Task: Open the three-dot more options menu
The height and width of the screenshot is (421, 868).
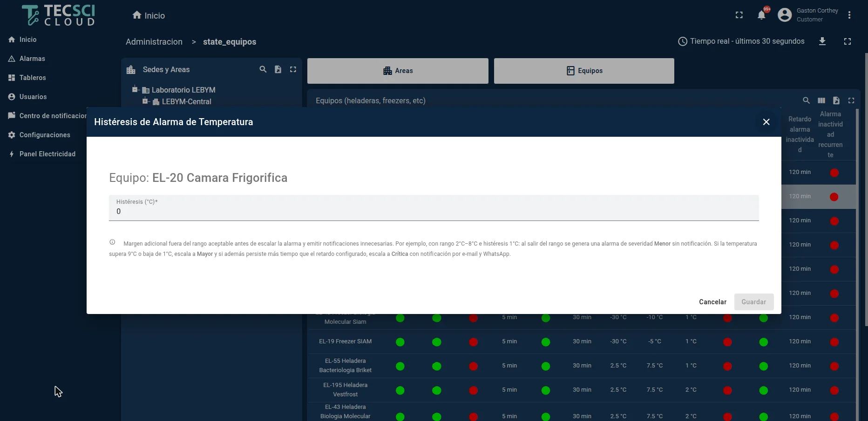Action: 849,15
